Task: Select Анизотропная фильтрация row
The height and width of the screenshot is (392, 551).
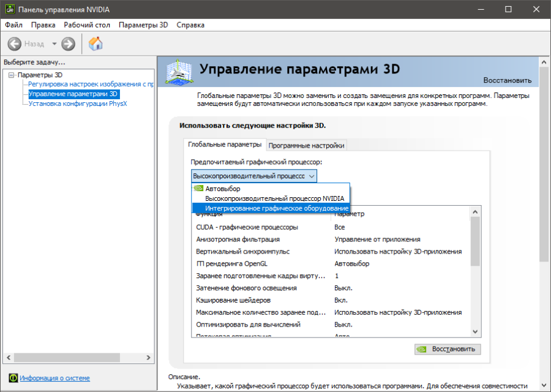Action: 331,239
